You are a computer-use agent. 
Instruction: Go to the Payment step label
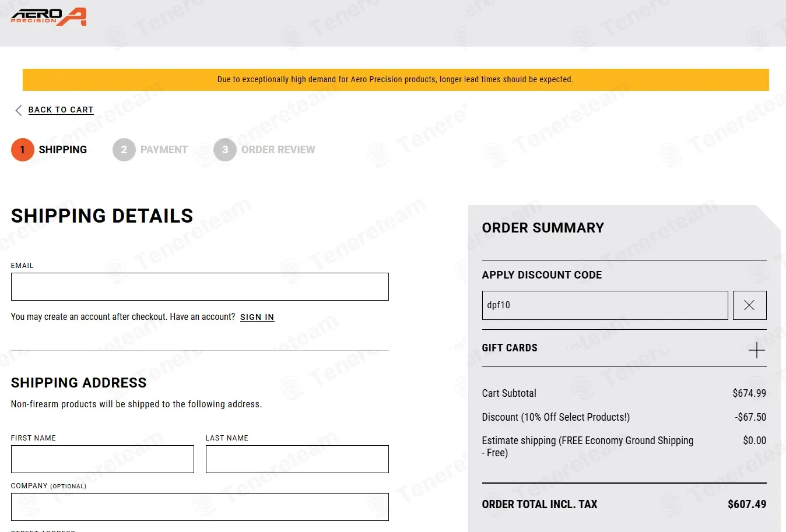164,150
